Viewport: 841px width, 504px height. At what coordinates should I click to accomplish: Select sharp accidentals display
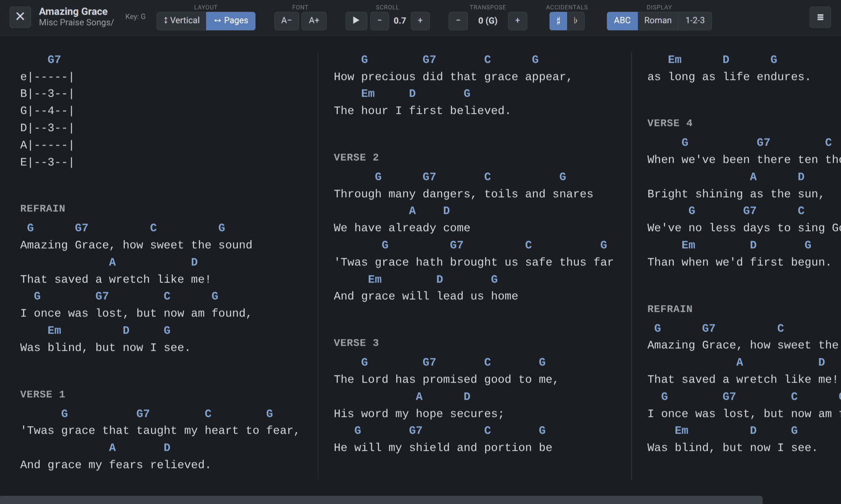tap(557, 21)
